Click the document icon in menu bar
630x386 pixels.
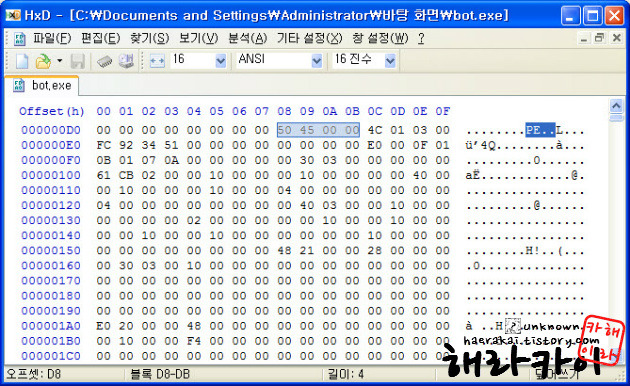click(x=19, y=39)
